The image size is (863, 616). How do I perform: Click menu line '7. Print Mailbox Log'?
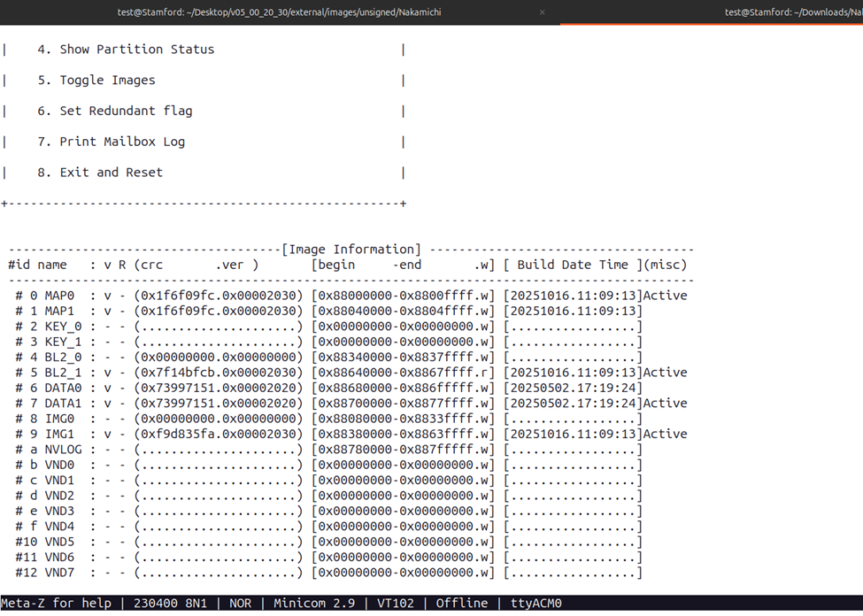111,142
